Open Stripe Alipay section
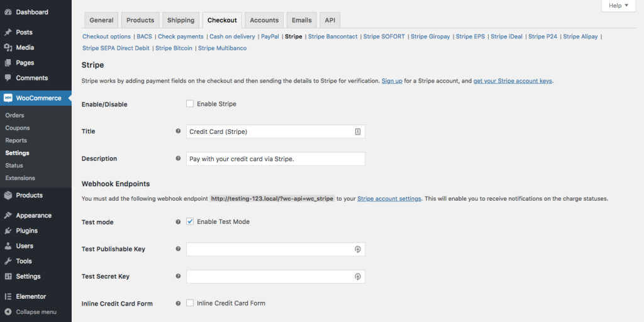644x322 pixels. click(x=580, y=36)
